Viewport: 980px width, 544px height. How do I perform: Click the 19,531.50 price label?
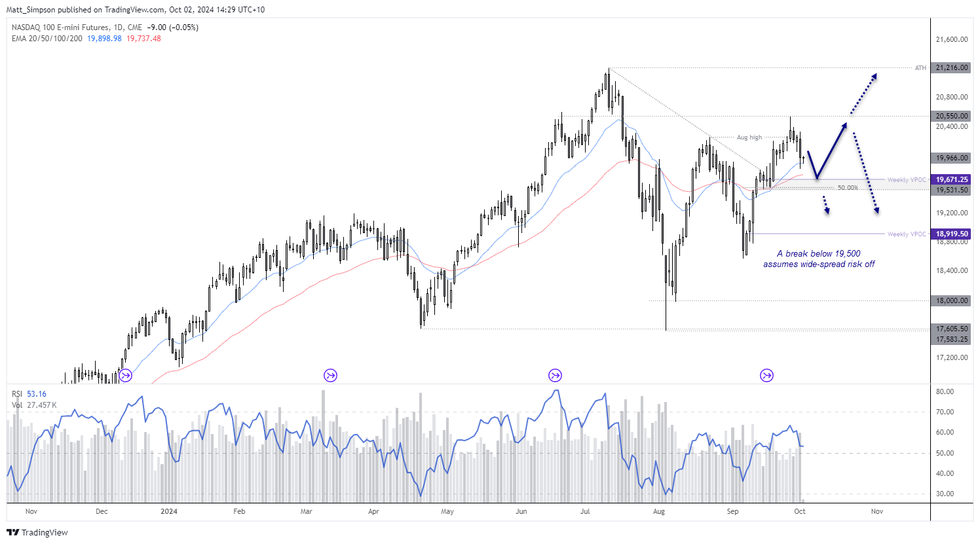tap(952, 190)
